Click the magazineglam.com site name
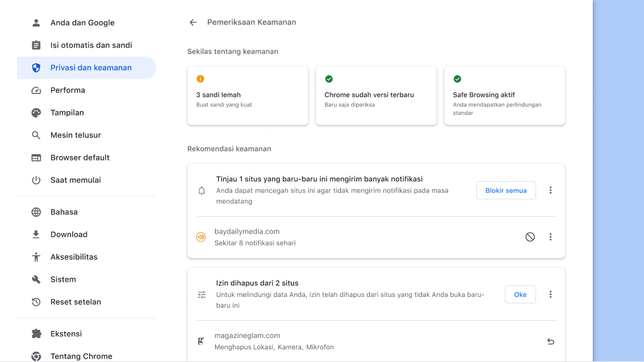 click(247, 335)
